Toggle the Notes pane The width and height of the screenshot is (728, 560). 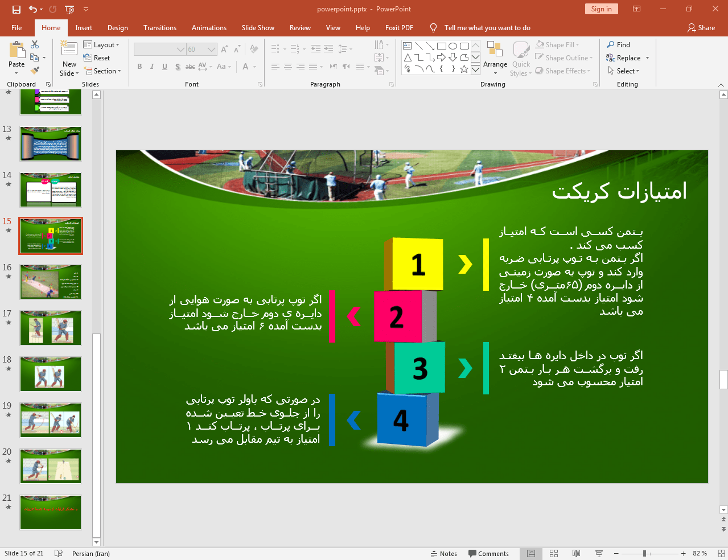click(443, 553)
